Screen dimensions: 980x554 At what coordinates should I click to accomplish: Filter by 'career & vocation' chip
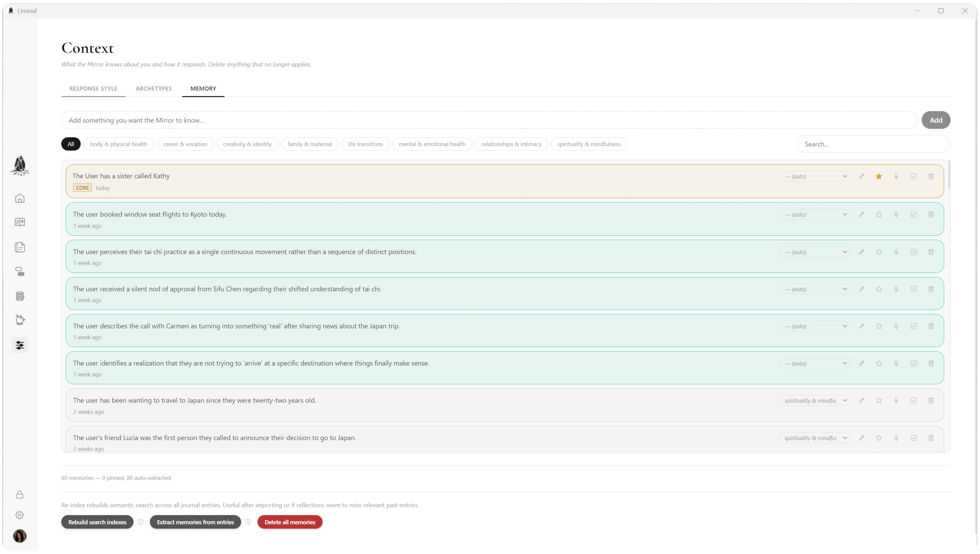185,144
